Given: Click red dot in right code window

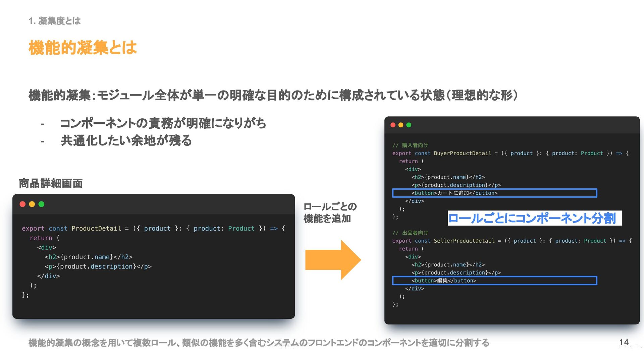Looking at the screenshot, I should pyautogui.click(x=393, y=125).
